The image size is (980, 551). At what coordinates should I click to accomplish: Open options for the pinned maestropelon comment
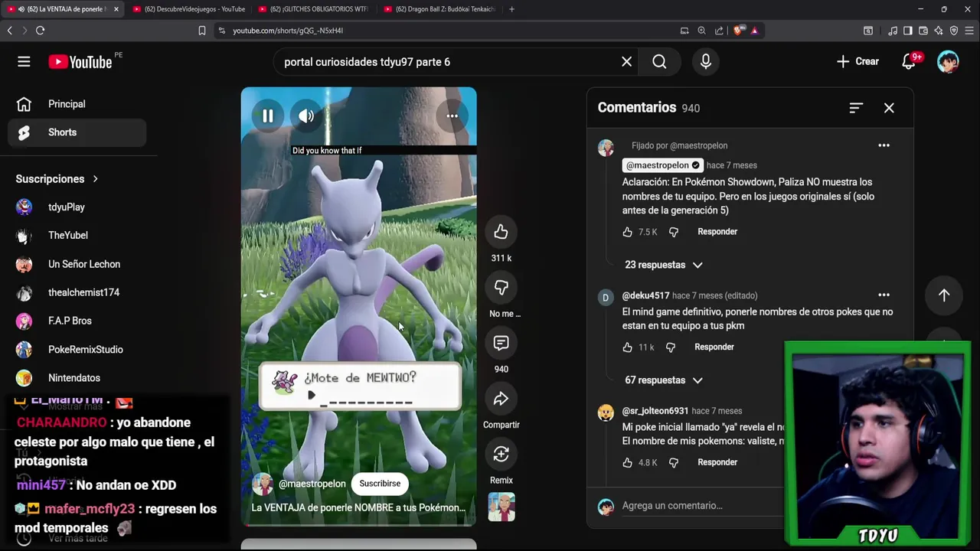[x=884, y=145]
